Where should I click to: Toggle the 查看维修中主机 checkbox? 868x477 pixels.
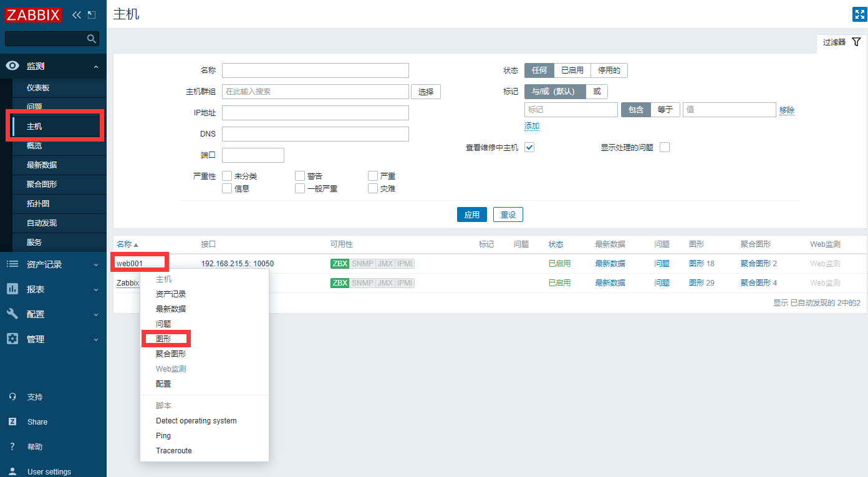tap(529, 147)
